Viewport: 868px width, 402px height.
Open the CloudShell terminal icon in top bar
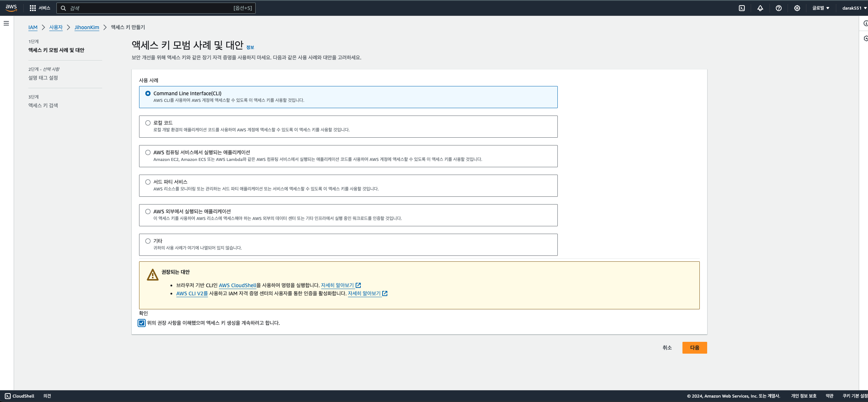coord(742,8)
